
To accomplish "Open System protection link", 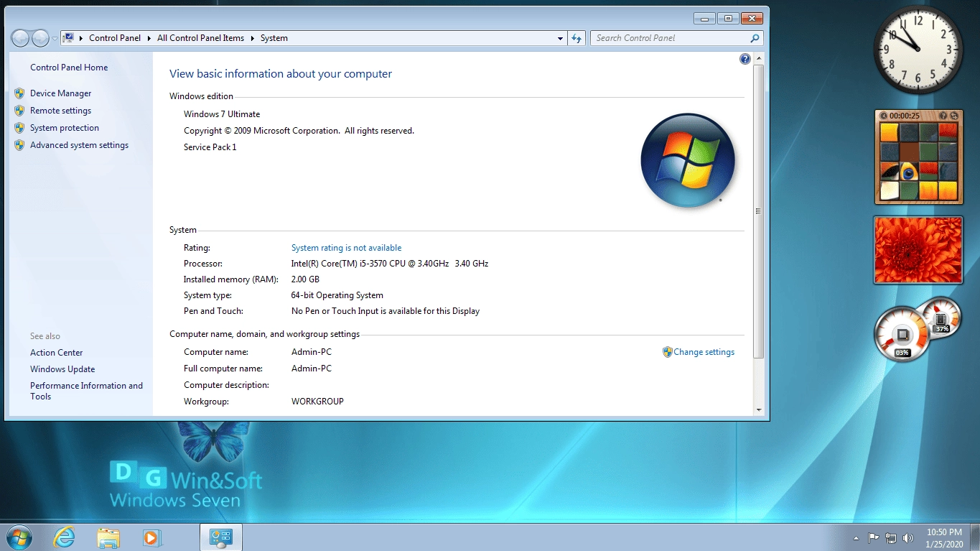I will tap(65, 128).
